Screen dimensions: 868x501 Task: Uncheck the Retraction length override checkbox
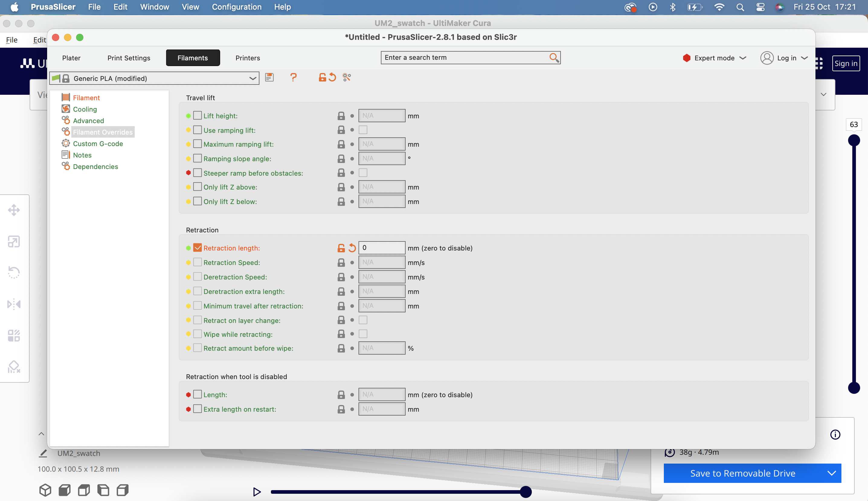pyautogui.click(x=197, y=247)
